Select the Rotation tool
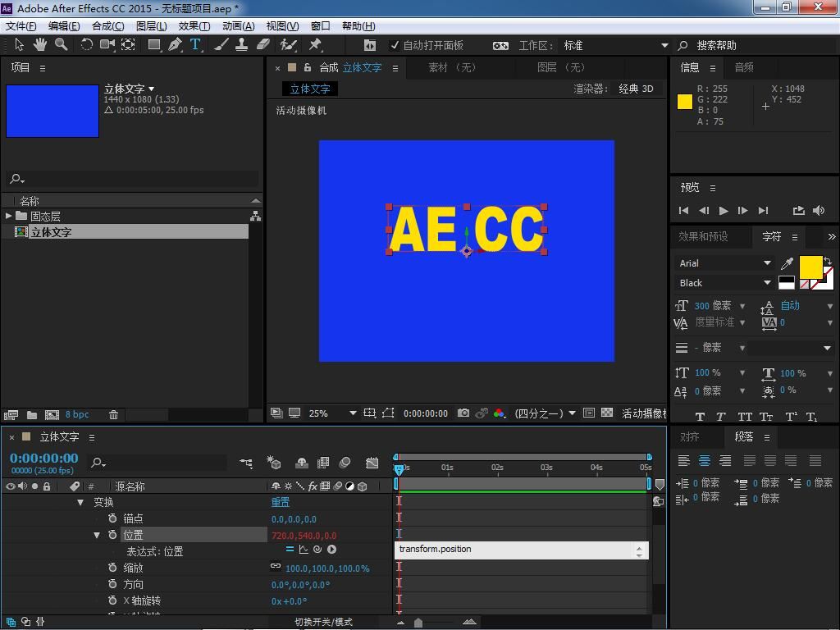This screenshot has width=840, height=630. click(x=86, y=45)
